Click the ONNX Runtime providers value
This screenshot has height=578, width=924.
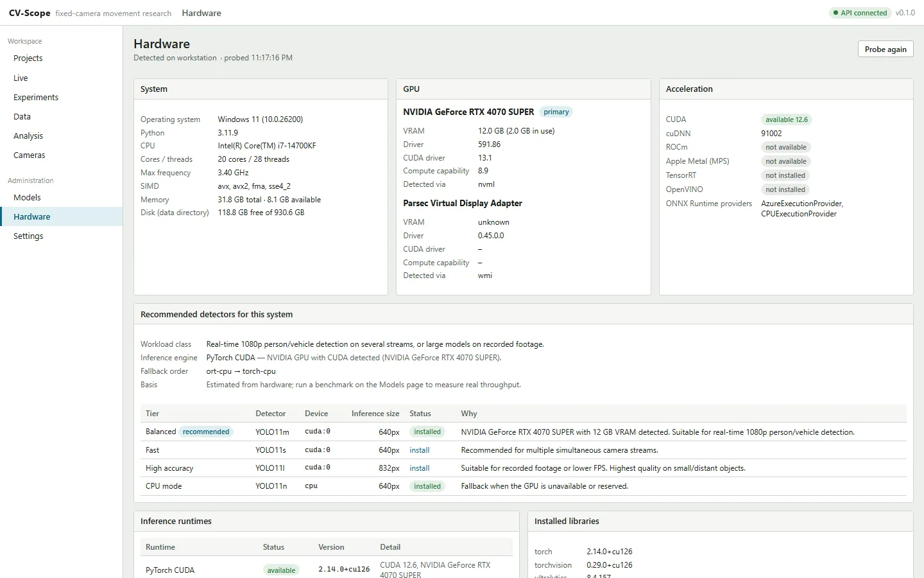click(x=802, y=209)
